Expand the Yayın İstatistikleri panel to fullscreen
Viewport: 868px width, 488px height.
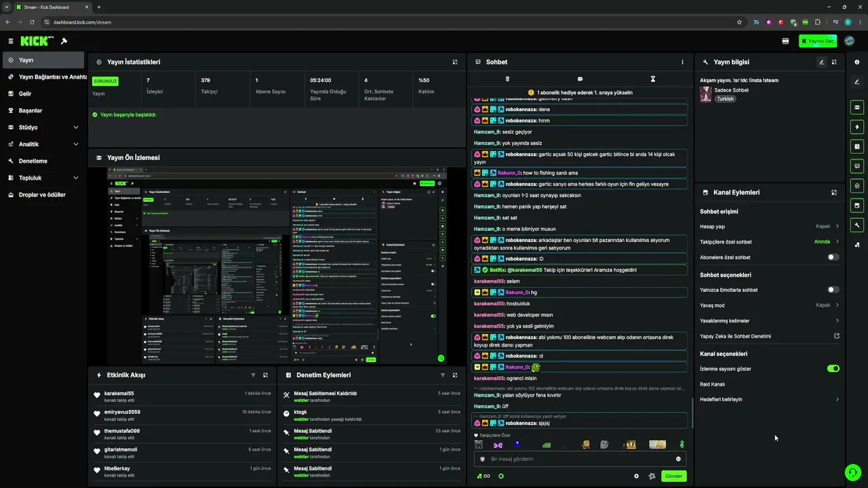(455, 62)
